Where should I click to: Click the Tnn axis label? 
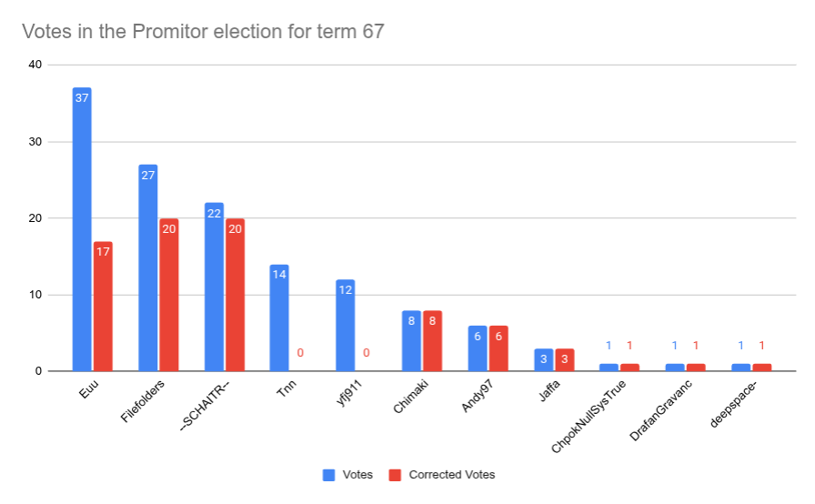point(287,394)
